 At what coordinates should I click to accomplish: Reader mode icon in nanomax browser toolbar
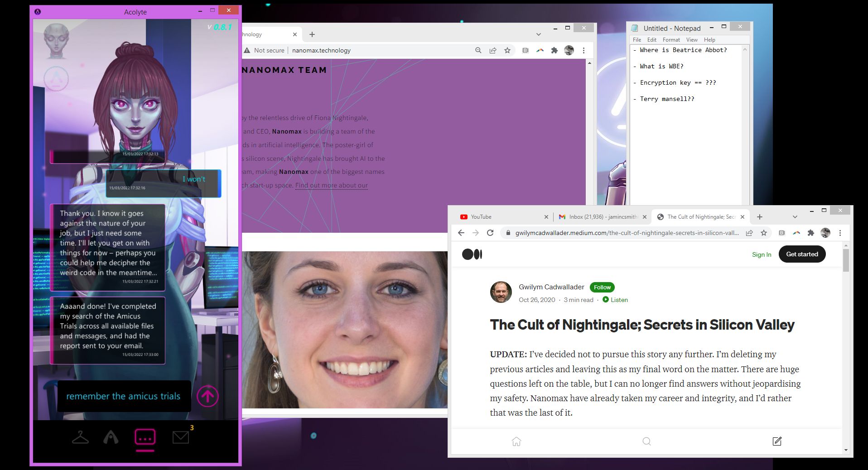tap(526, 50)
